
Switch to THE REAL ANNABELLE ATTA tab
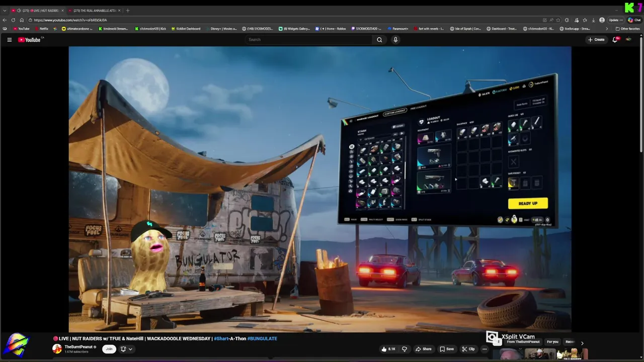94,11
